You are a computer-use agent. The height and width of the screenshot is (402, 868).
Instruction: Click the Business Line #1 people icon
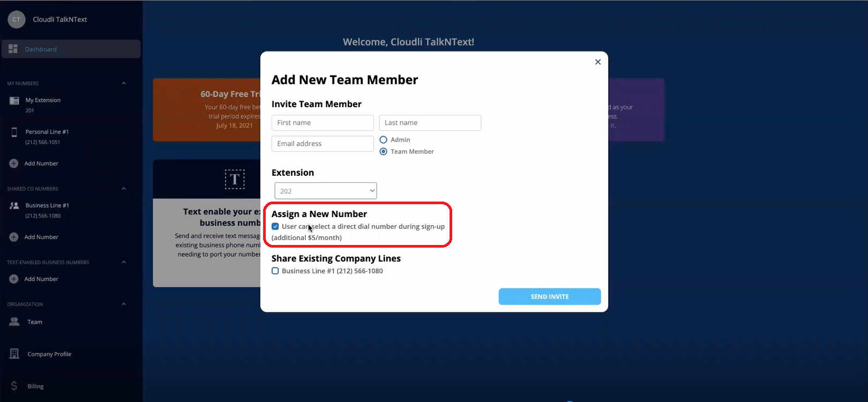tap(14, 205)
